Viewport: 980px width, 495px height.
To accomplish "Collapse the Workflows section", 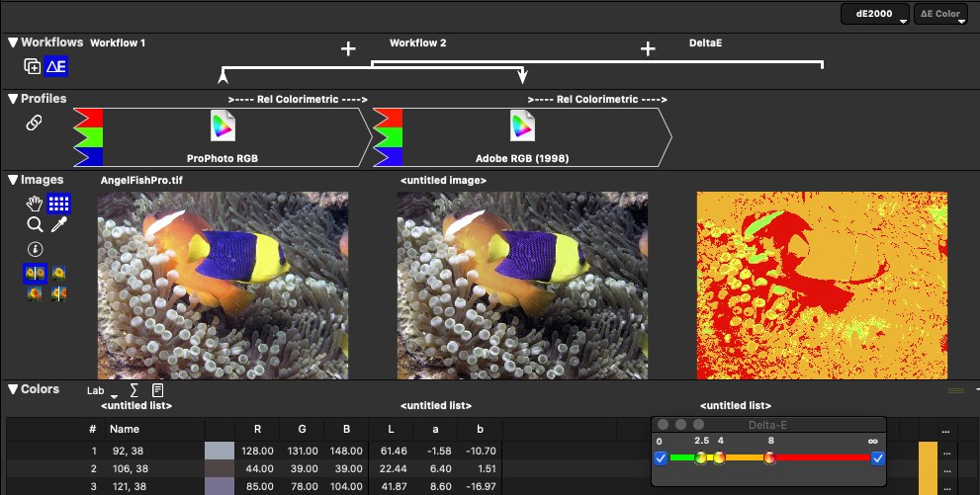I will (13, 42).
